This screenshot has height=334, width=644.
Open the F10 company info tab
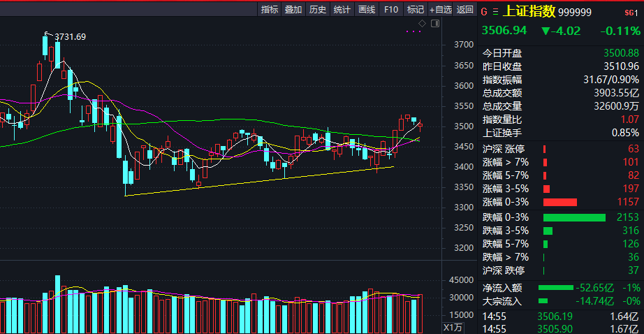pos(391,9)
